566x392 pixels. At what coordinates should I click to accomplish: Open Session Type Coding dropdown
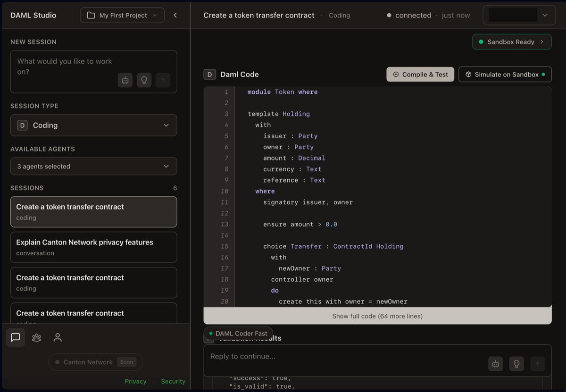pos(94,125)
